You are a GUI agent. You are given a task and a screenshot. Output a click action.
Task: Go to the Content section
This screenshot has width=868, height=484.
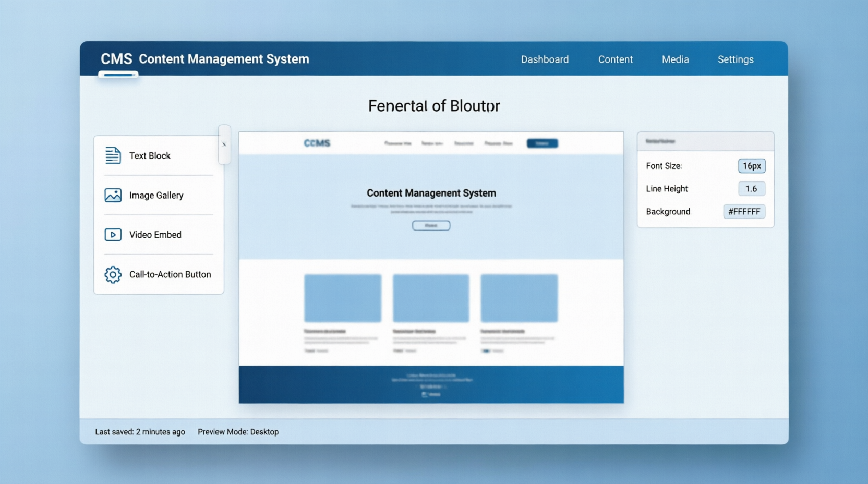pos(615,59)
